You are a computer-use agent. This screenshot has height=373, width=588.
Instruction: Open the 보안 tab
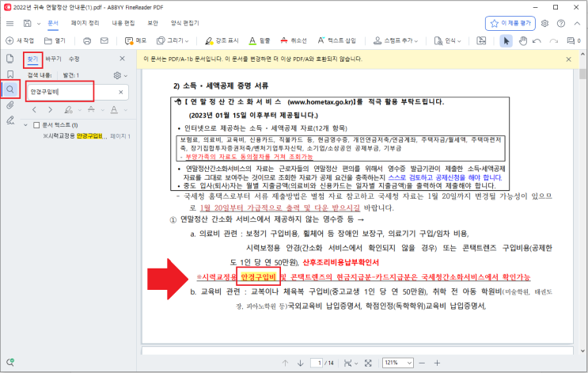(x=153, y=23)
